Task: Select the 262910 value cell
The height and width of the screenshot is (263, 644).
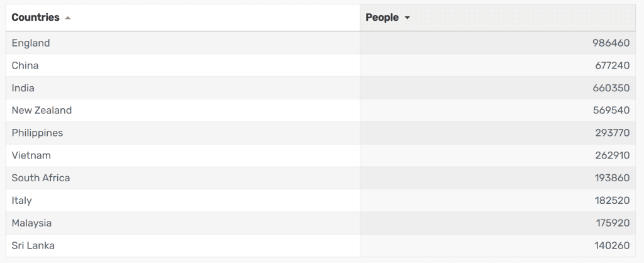Action: tap(498, 155)
